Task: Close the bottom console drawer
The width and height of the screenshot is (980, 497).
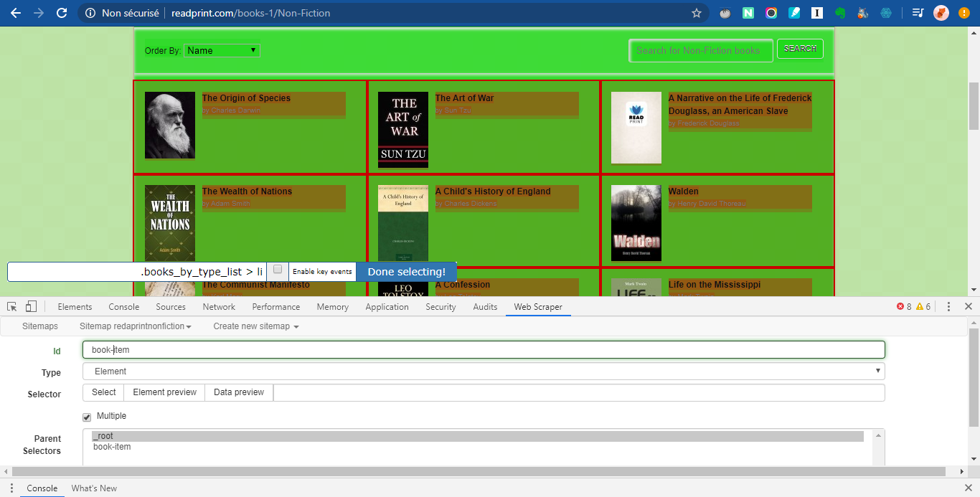Action: click(968, 488)
